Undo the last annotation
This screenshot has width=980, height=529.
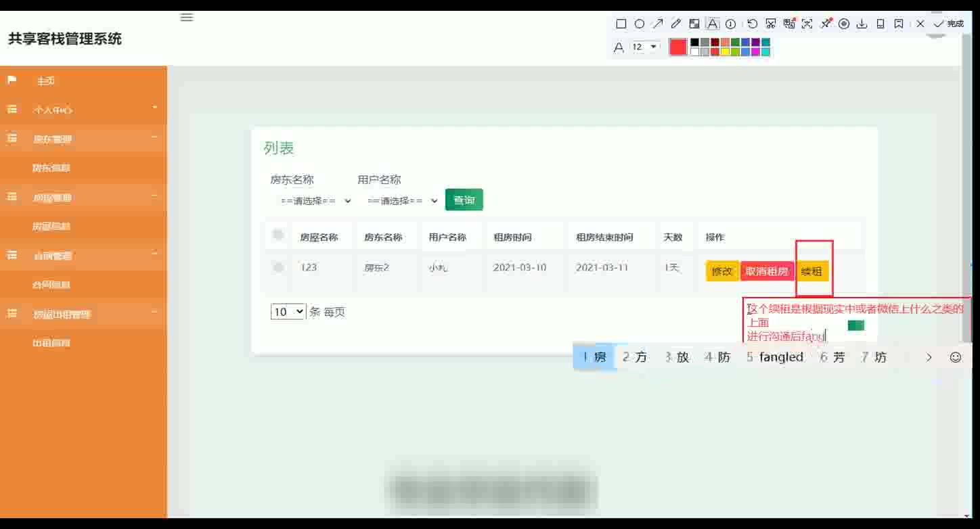752,24
